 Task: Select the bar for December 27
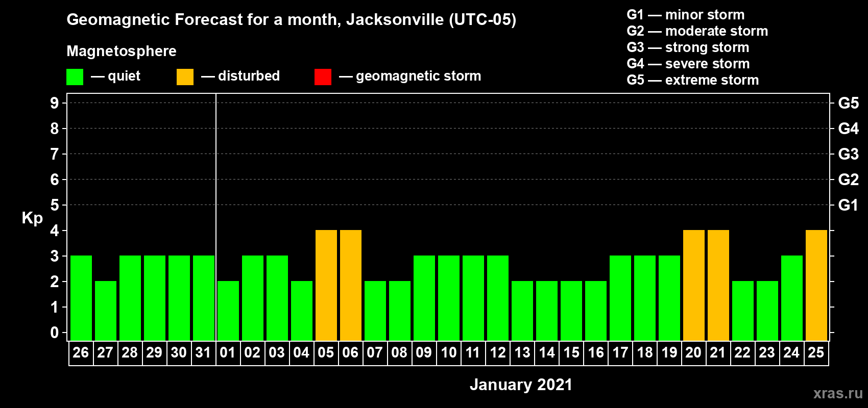106,311
